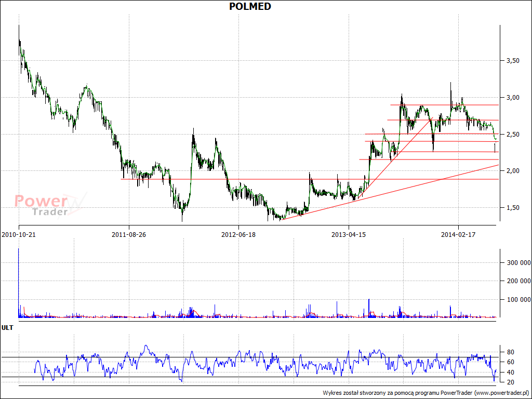Image resolution: width=532 pixels, height=399 pixels.
Task: Select the 2014-02-17 date label
Action: pos(458,234)
